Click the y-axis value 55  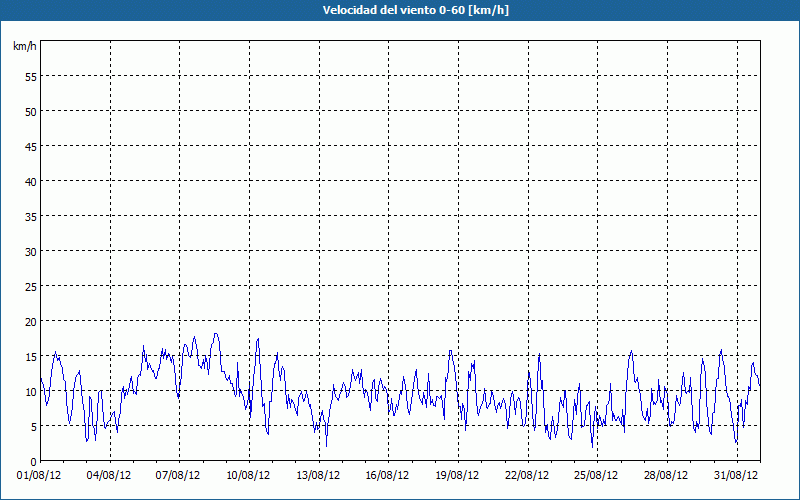coord(31,77)
